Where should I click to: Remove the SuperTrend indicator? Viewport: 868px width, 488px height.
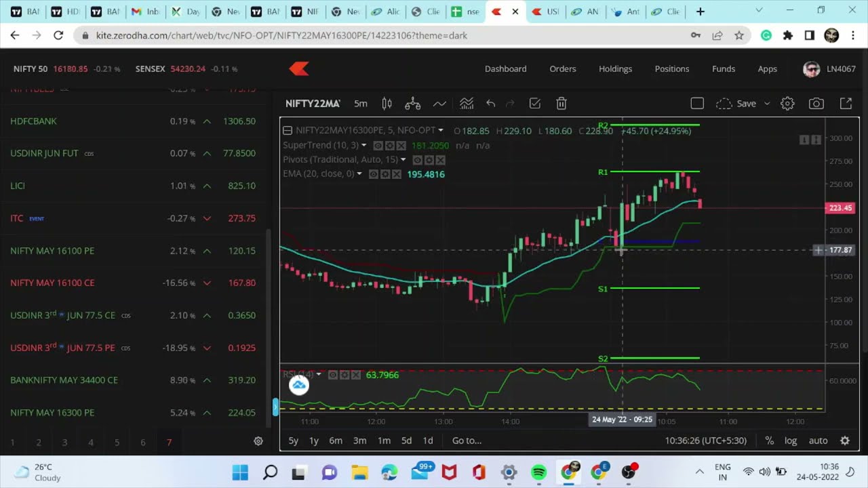click(401, 146)
